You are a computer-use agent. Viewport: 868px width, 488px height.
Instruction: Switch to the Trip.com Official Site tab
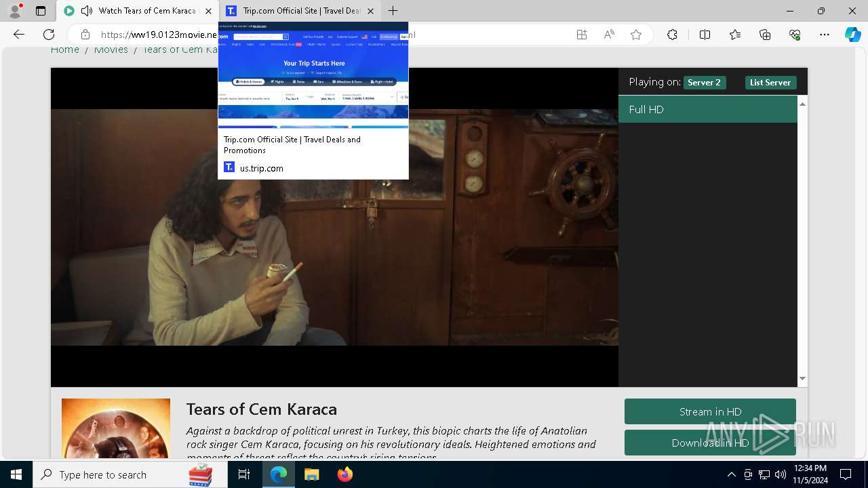(300, 11)
